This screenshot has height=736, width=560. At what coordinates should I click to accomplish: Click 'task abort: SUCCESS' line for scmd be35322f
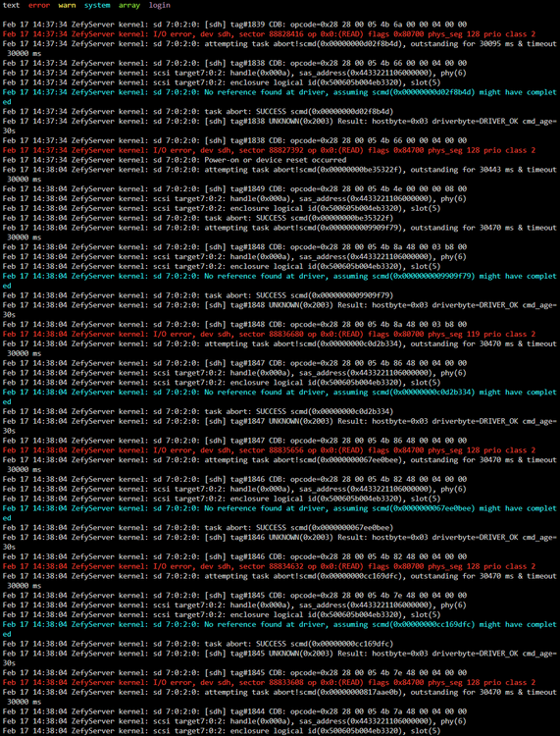[198, 218]
